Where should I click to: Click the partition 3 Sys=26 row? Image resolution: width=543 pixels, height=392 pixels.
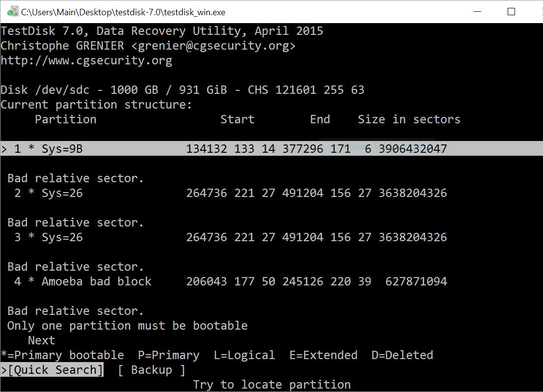pos(230,237)
